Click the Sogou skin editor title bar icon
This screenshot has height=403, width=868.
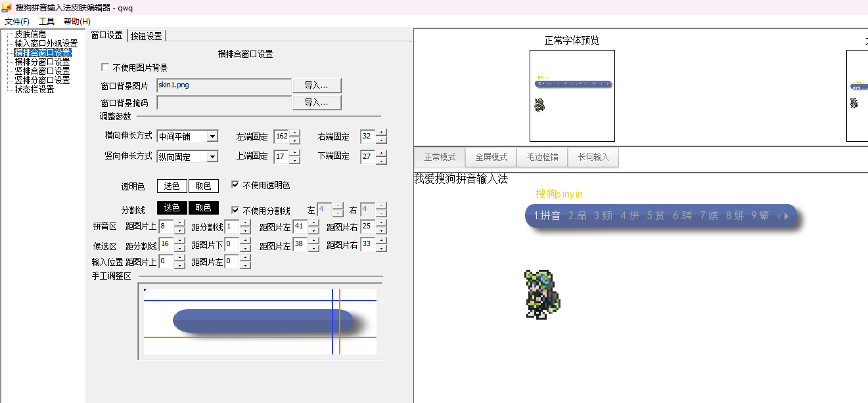7,7
